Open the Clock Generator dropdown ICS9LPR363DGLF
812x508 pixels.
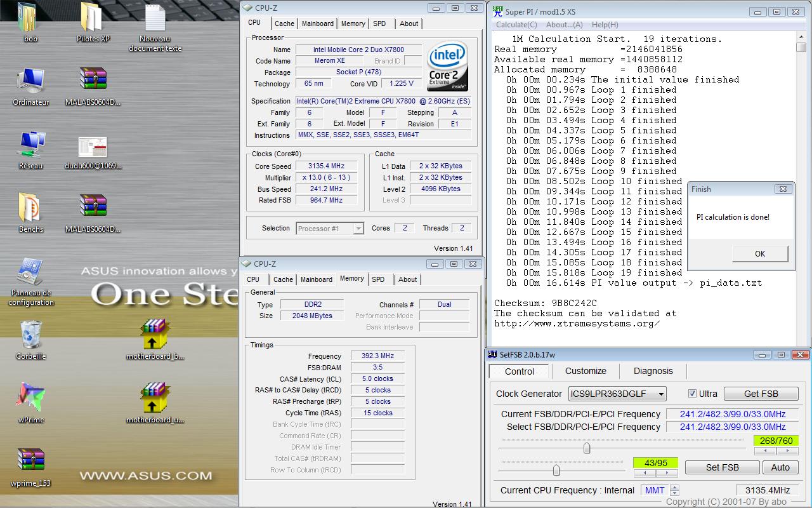click(x=617, y=394)
